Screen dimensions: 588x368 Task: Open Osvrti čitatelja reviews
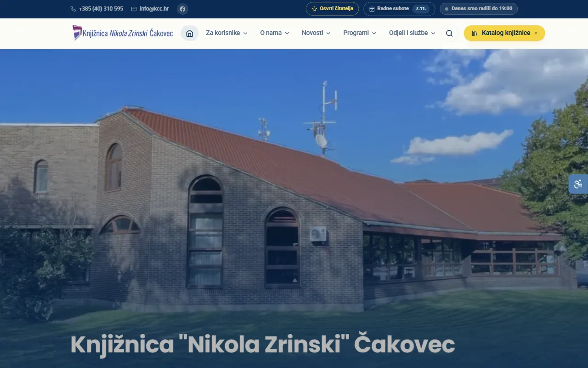pos(332,9)
